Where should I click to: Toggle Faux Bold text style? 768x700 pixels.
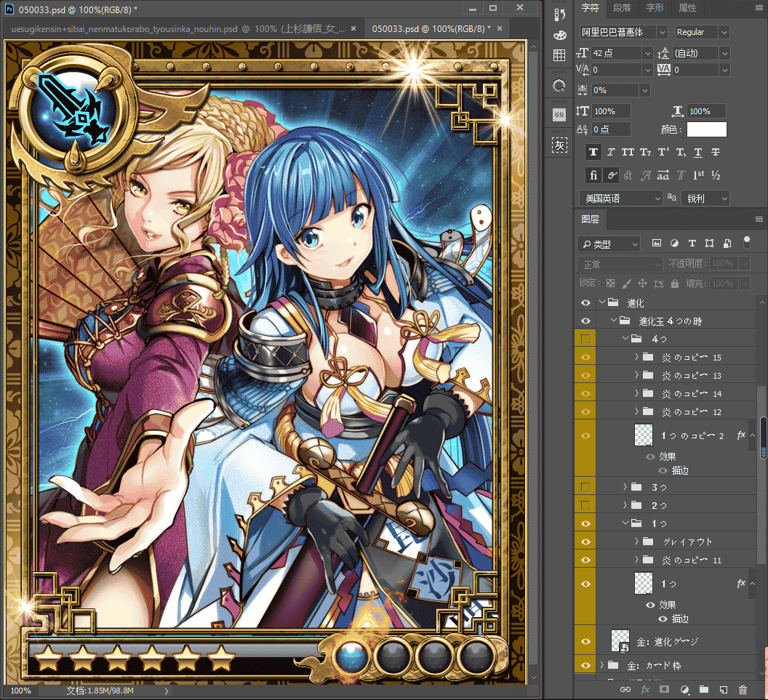click(593, 152)
